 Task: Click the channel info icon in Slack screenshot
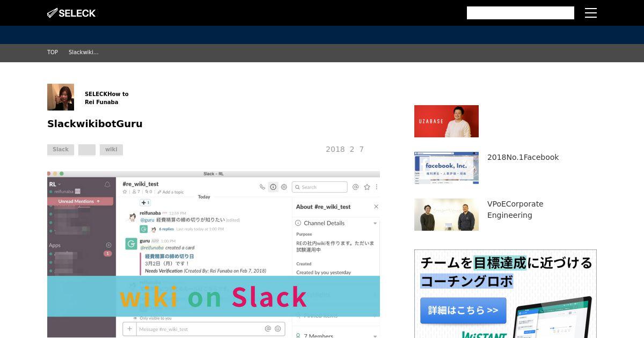click(x=273, y=187)
